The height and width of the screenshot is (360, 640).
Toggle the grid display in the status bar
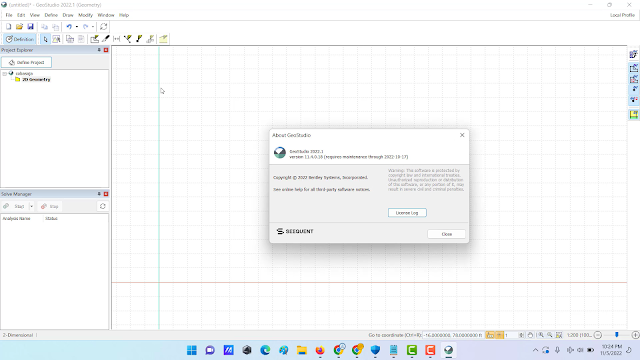coord(490,335)
